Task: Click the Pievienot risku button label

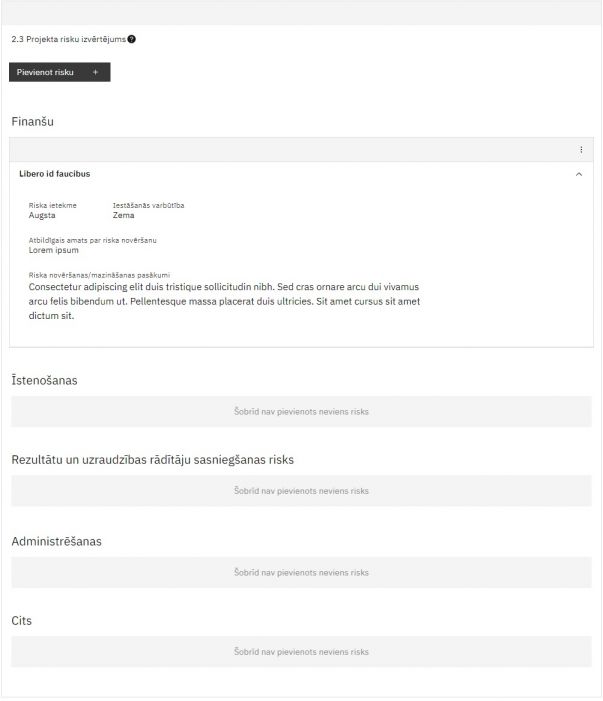Action: 45,72
